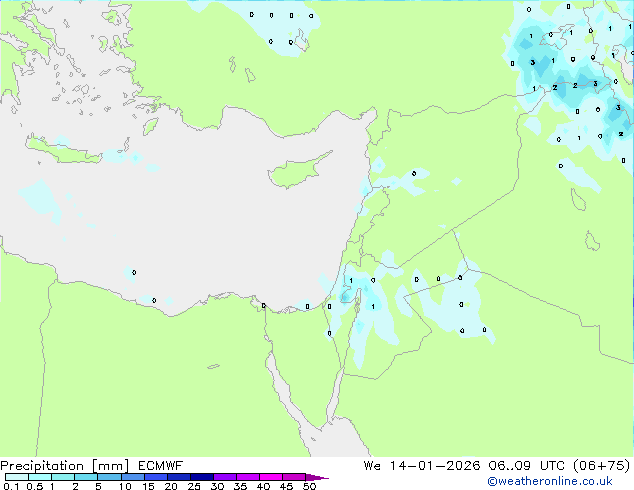
Task: Click the legend value "15"
Action: [148, 486]
